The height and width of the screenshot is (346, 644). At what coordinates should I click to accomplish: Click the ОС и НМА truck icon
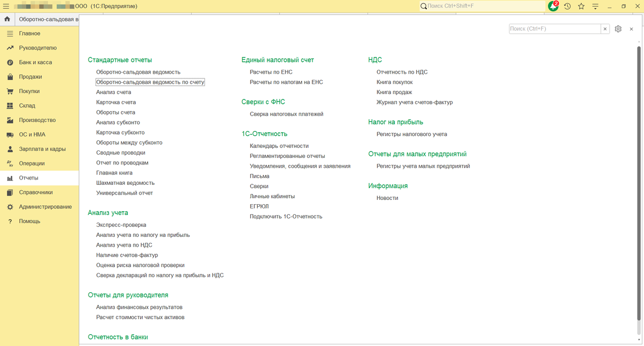click(10, 134)
